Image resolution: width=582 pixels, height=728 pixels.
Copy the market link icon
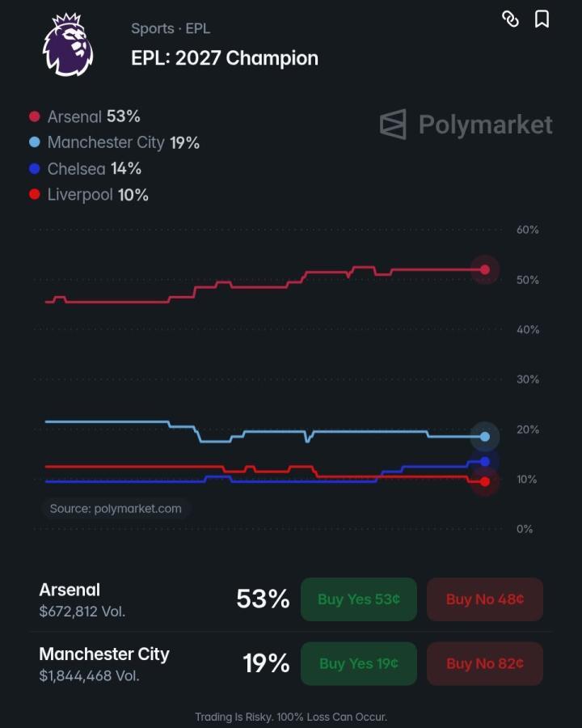point(510,19)
